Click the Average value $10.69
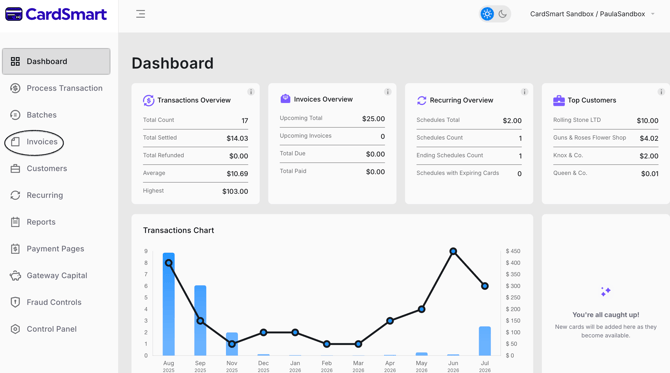Screen dimensions: 670x373 click(237, 174)
